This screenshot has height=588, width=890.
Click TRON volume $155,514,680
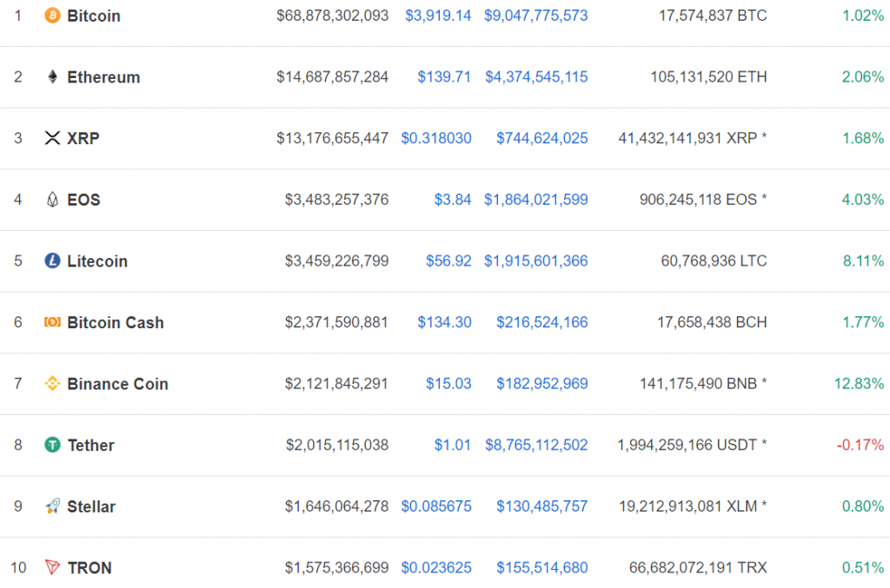tap(542, 567)
